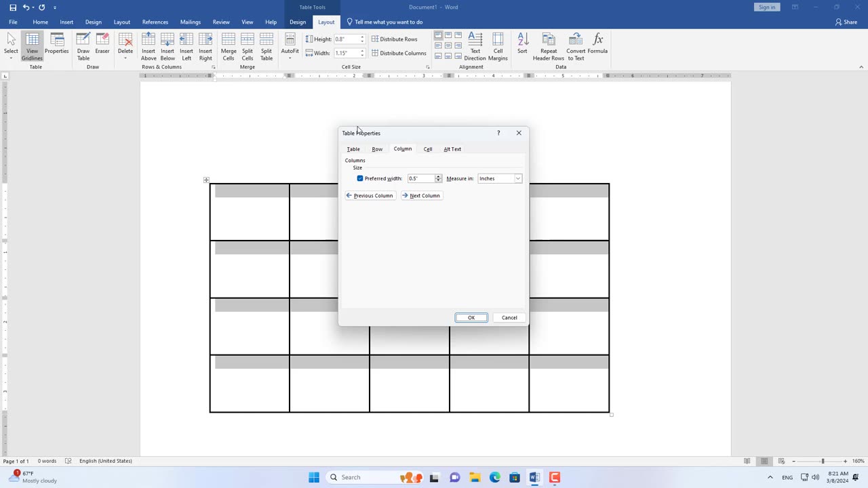This screenshot has height=488, width=868.
Task: Click Insert Below icon
Action: coord(167,46)
